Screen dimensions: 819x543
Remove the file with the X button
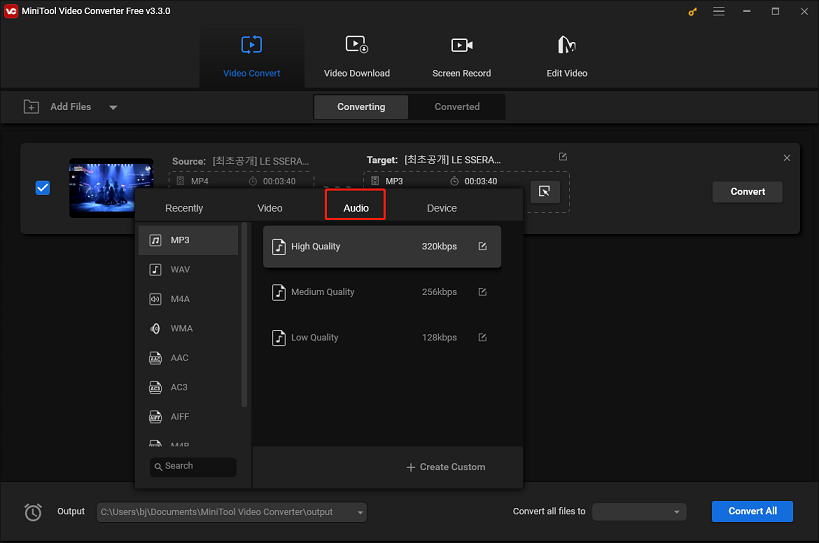[787, 158]
